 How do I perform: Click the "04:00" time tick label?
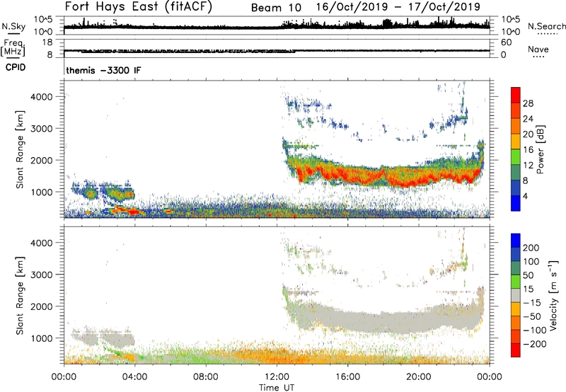134,377
